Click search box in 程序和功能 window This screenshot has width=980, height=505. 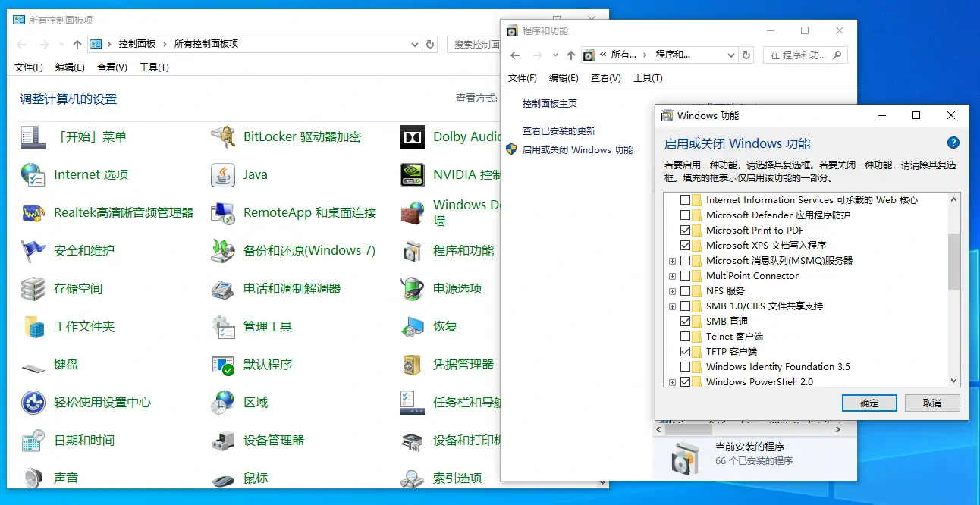pyautogui.click(x=806, y=55)
